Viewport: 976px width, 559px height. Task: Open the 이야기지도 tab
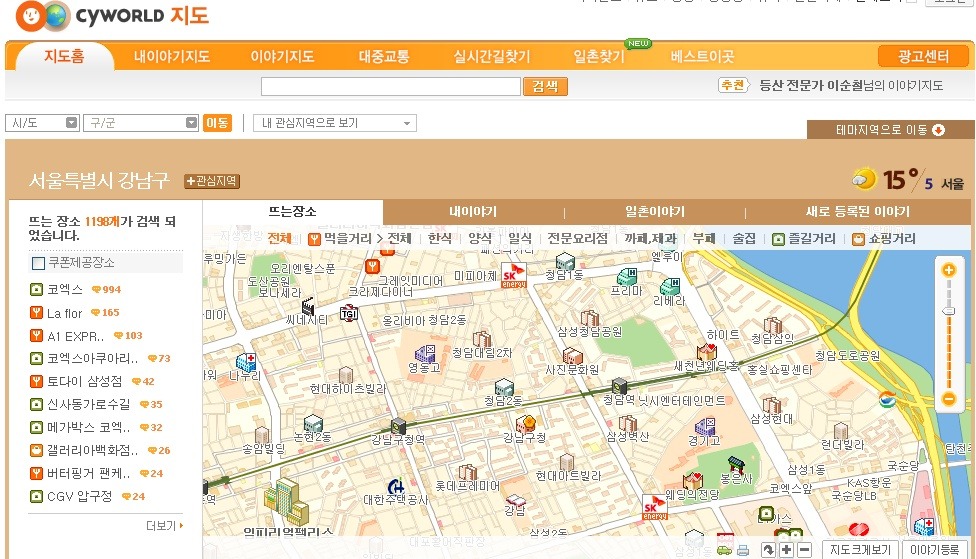click(282, 56)
